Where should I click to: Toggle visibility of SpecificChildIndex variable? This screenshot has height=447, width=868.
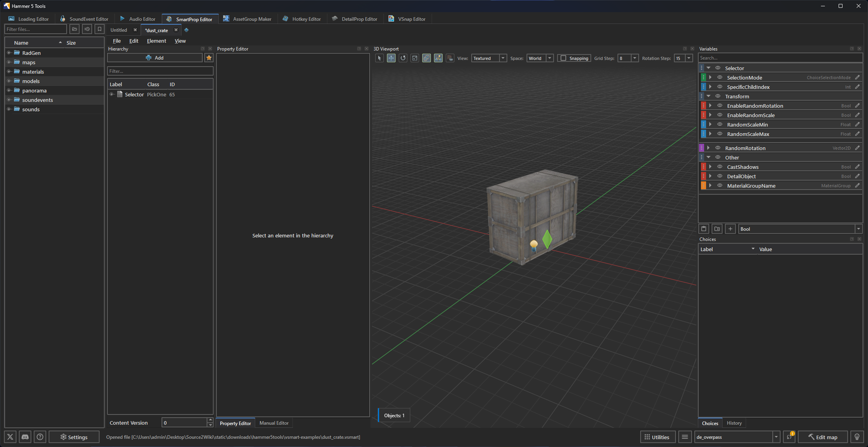720,87
